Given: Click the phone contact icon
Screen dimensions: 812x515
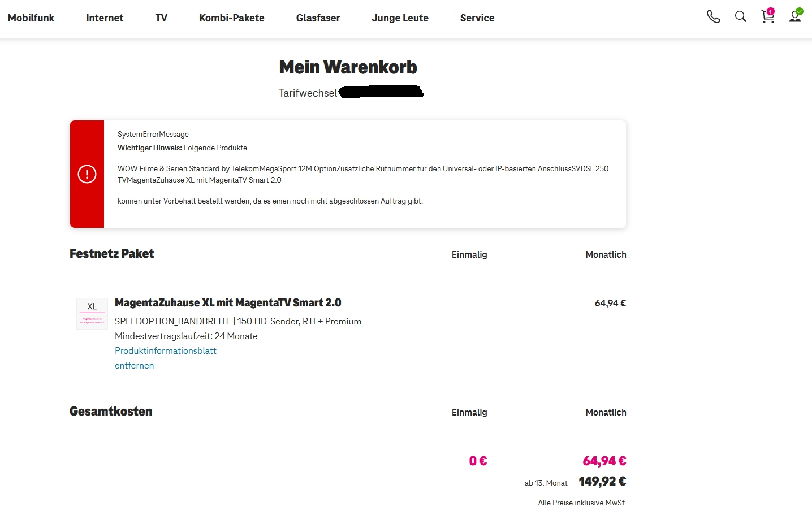Looking at the screenshot, I should pos(714,16).
